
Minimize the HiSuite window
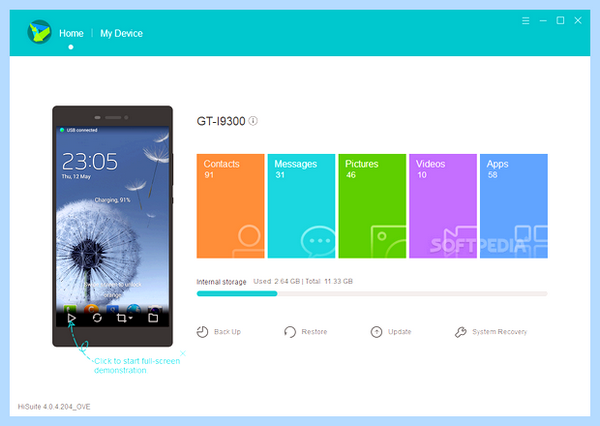coord(543,21)
